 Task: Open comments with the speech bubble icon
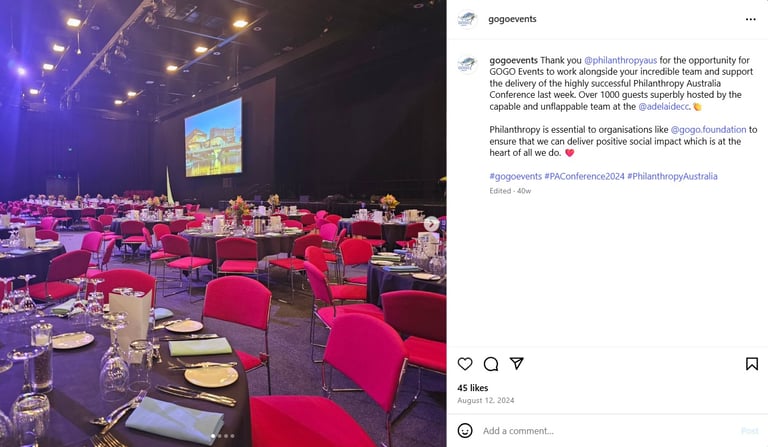[x=491, y=364]
